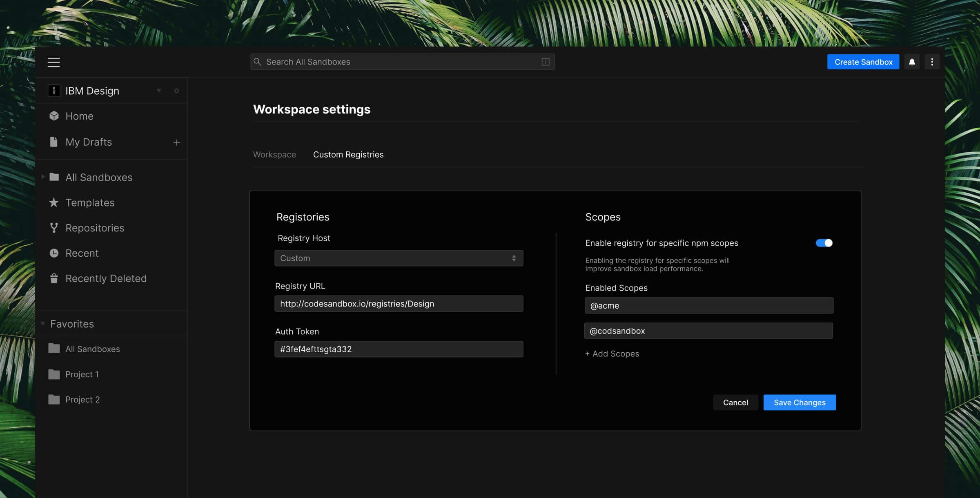980x498 pixels.
Task: Expand the IBM Design workspace switcher arrow
Action: (159, 91)
